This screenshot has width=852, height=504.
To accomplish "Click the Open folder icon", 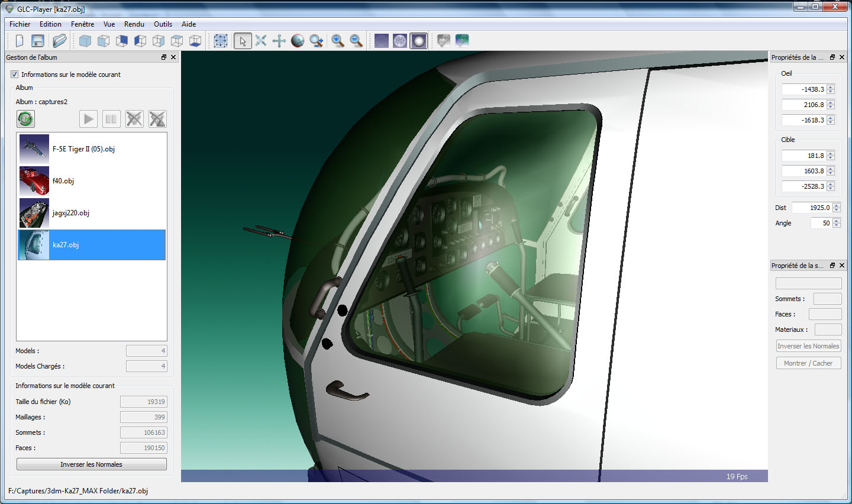I will tap(59, 41).
